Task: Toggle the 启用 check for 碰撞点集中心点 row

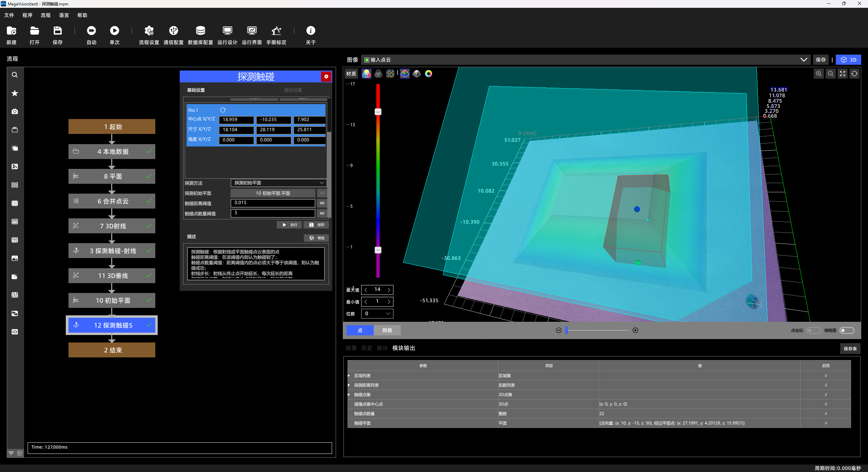Action: pos(826,404)
